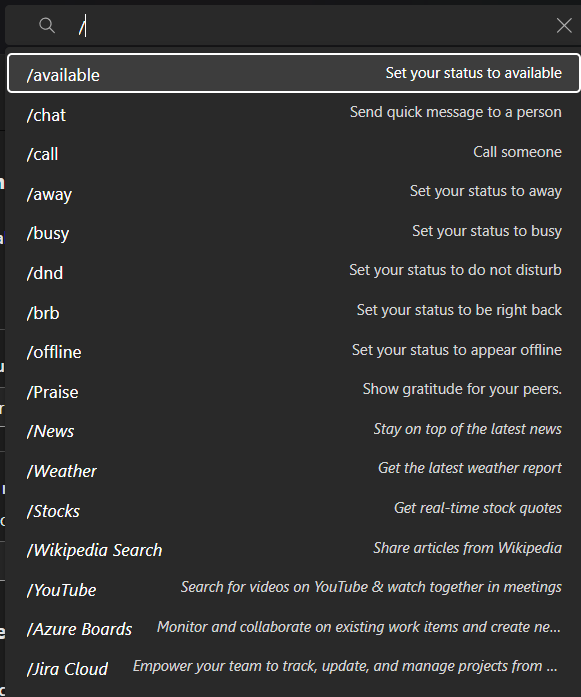
Task: Open the /Praise app command
Action: click(294, 391)
